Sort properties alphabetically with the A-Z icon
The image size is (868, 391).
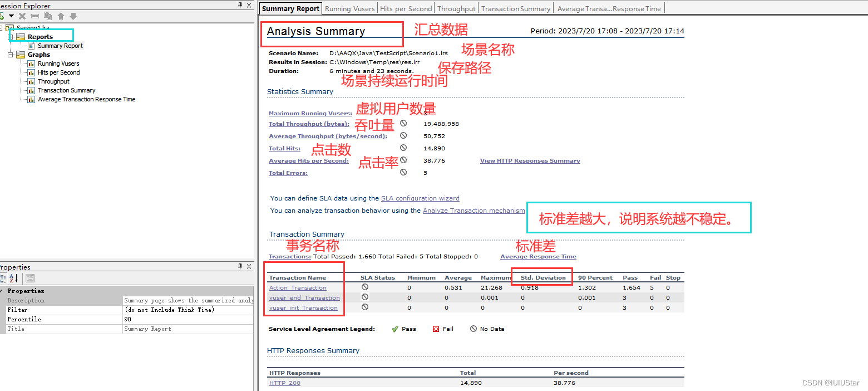13,278
